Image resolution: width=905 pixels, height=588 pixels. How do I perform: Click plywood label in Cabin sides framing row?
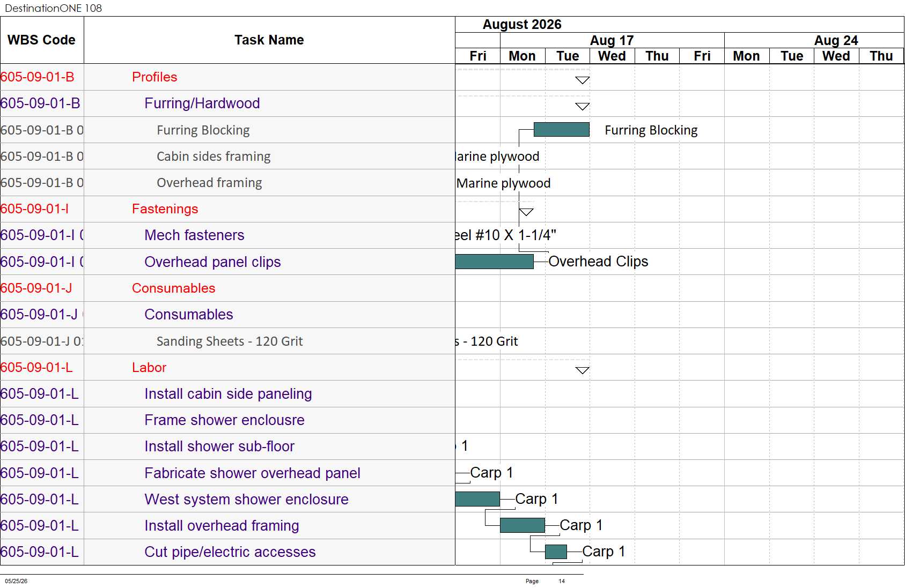tap(497, 157)
